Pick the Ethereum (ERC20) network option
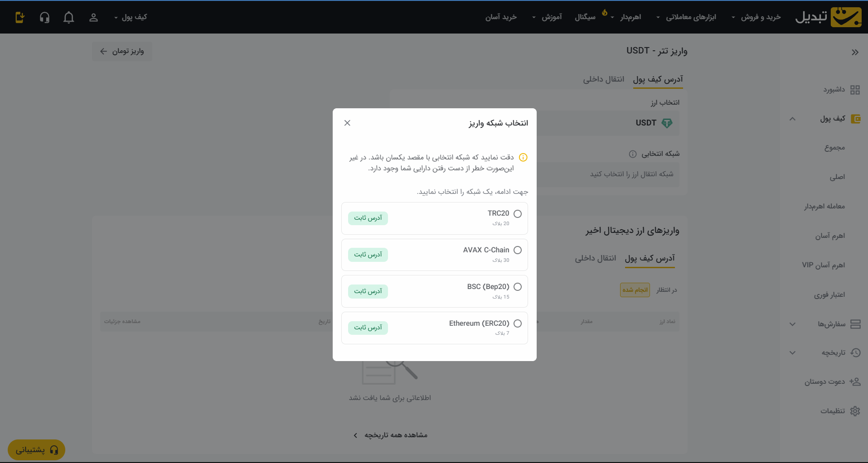 (x=518, y=323)
